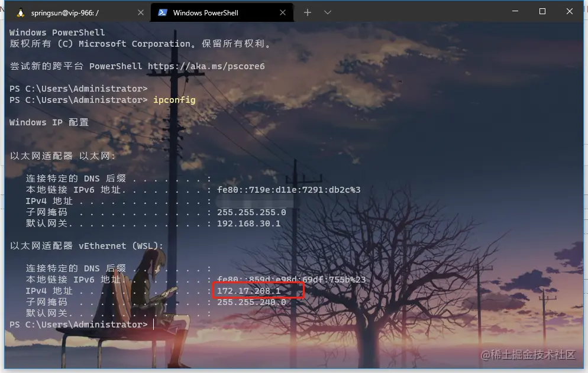Close the springsun@vip-966 tab
The height and width of the screenshot is (373, 588).
pyautogui.click(x=141, y=13)
